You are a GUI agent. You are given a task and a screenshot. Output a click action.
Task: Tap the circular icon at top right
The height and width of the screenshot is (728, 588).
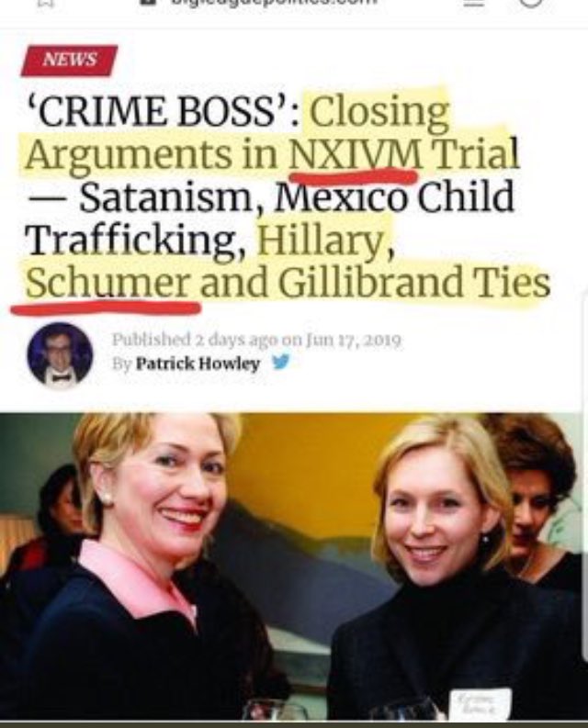(529, 4)
